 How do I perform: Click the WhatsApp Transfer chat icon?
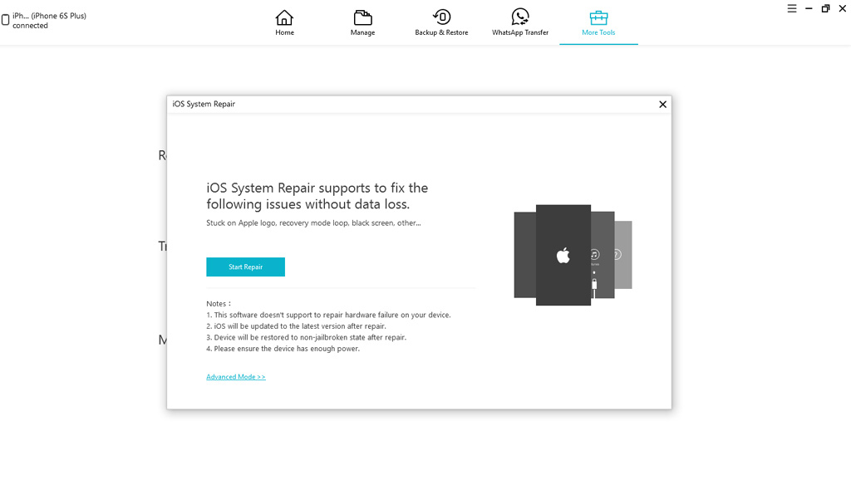(520, 17)
